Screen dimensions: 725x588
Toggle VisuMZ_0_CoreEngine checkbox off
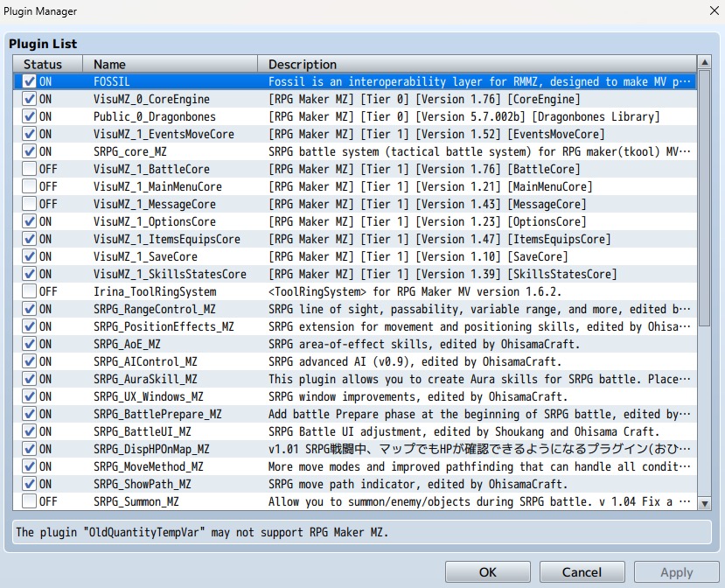[29, 99]
